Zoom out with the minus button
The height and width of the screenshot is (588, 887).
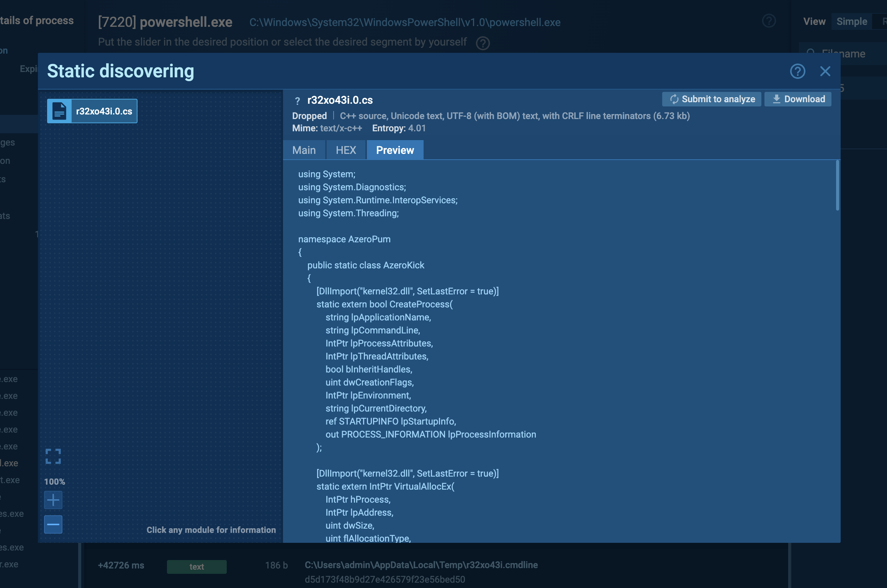[x=53, y=524]
